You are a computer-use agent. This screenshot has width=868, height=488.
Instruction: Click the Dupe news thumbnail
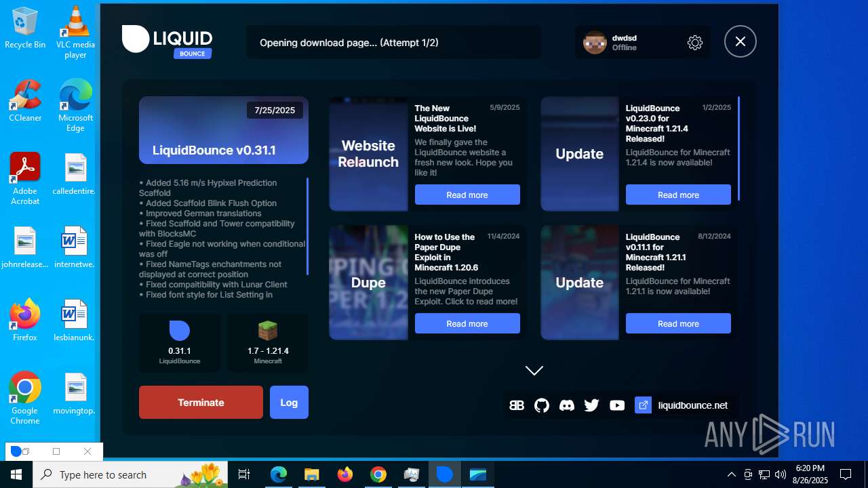(x=368, y=283)
